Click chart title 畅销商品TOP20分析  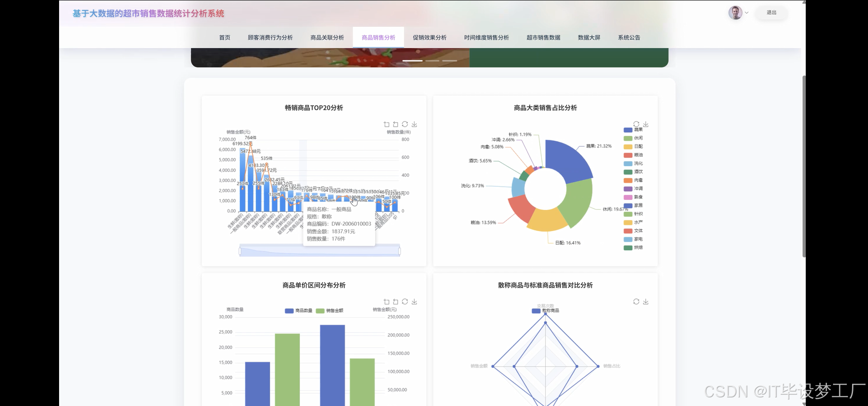(x=314, y=108)
